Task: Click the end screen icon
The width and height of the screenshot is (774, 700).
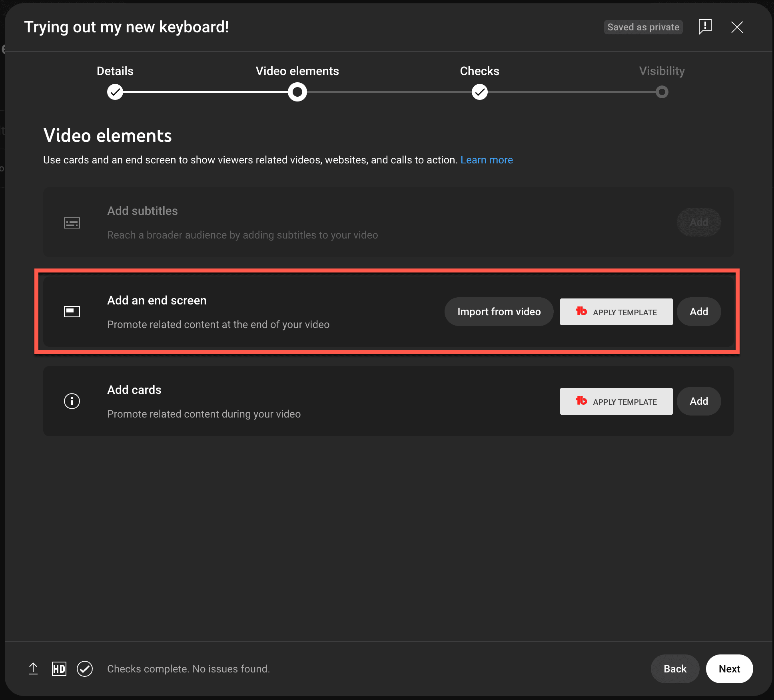Action: coord(72,312)
